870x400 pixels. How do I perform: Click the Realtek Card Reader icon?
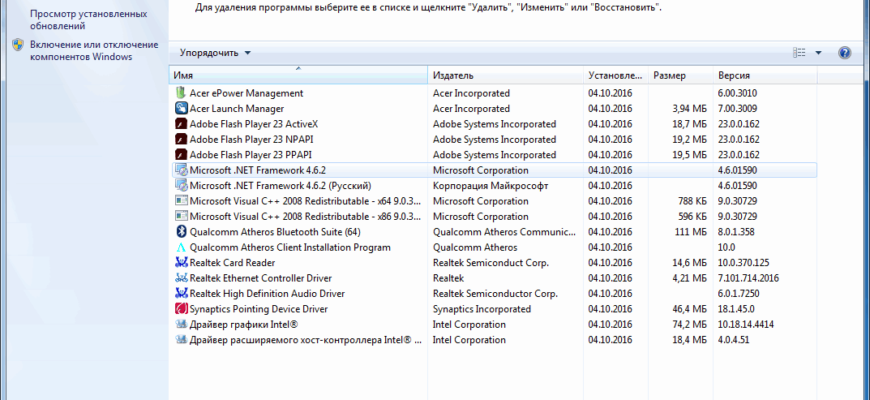click(180, 262)
